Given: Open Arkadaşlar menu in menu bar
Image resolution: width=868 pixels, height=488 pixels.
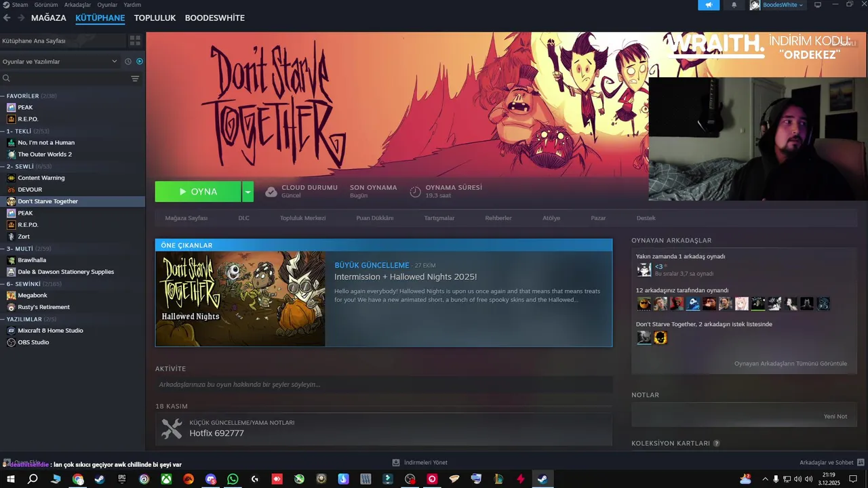Looking at the screenshot, I should [x=77, y=5].
